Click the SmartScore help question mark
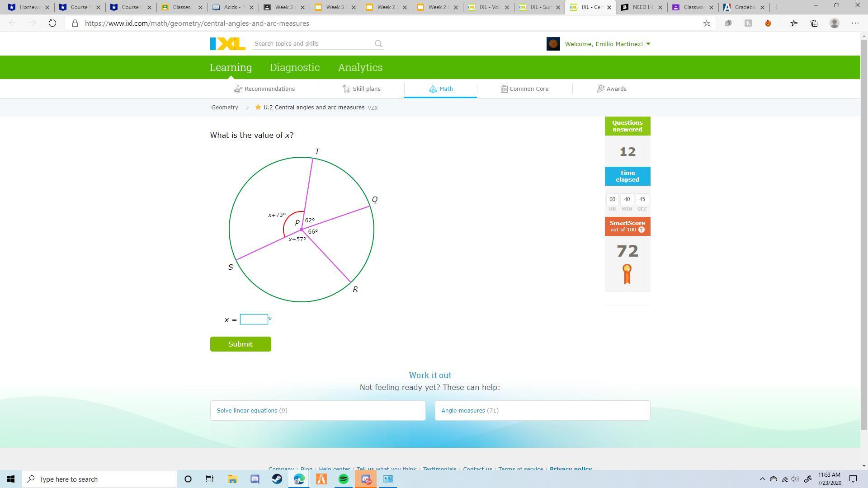Image resolution: width=868 pixels, height=488 pixels. click(642, 230)
